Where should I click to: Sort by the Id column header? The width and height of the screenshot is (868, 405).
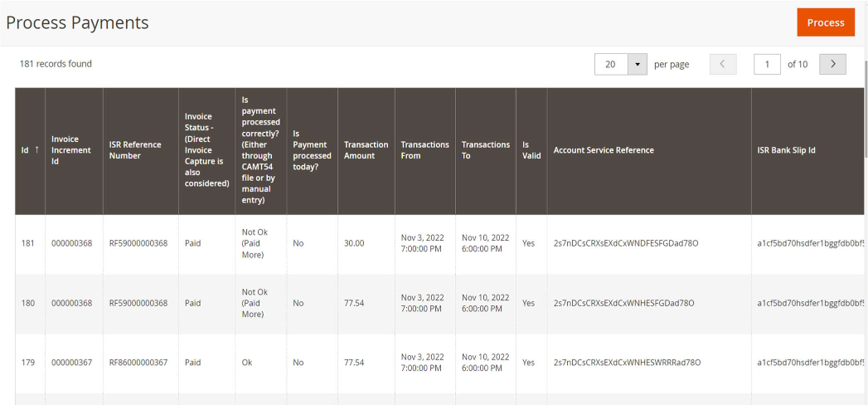[x=30, y=150]
